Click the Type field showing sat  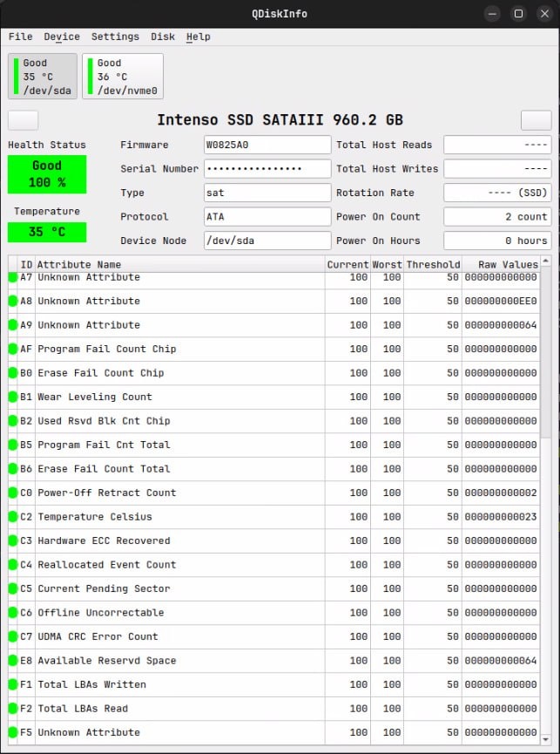(267, 193)
